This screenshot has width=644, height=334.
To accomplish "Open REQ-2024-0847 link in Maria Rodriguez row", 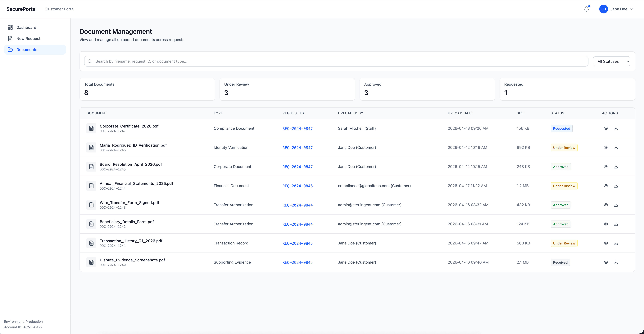I will tap(297, 148).
